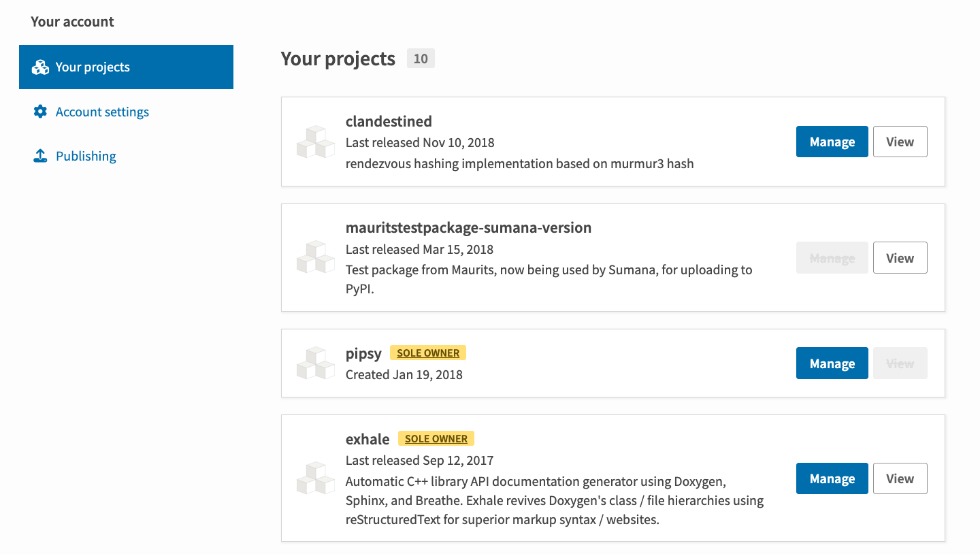The image size is (980, 554).
Task: Click 'Last released Sep 12, 2017' text
Action: pyautogui.click(x=419, y=460)
